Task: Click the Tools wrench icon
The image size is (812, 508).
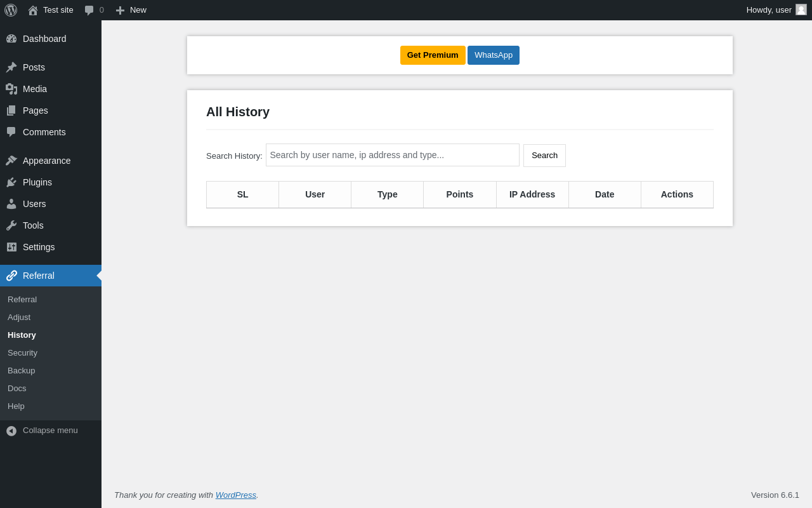Action: [11, 225]
